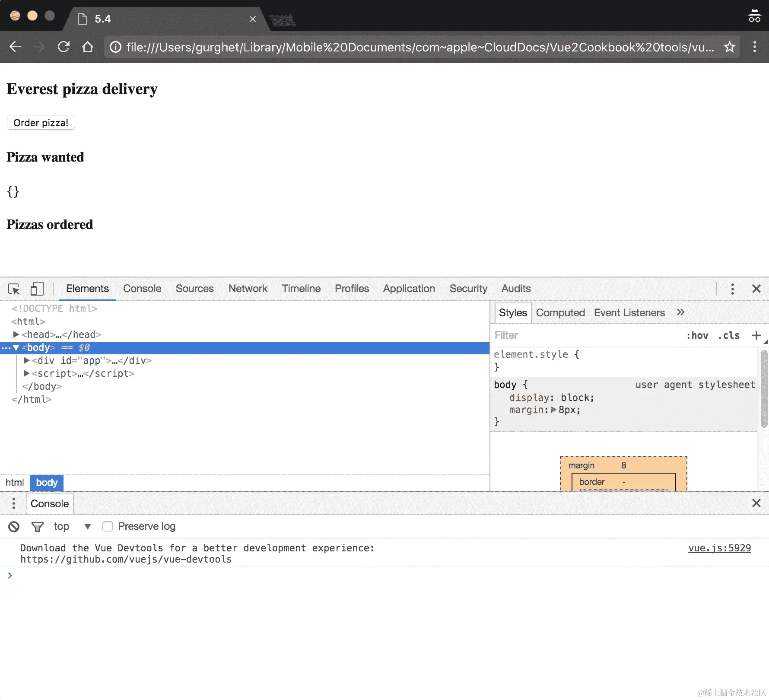Toggle :hov element state panel
Screen dimensions: 769x700
tap(697, 335)
